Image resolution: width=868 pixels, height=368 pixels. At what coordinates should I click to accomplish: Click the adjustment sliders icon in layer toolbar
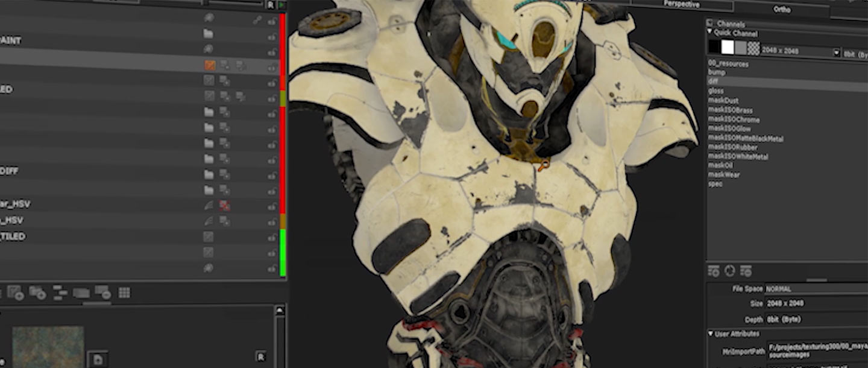(x=60, y=293)
